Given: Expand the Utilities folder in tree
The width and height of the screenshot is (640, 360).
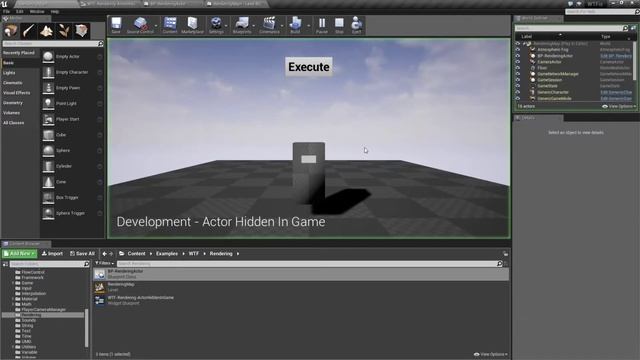Looking at the screenshot, I should [13, 347].
